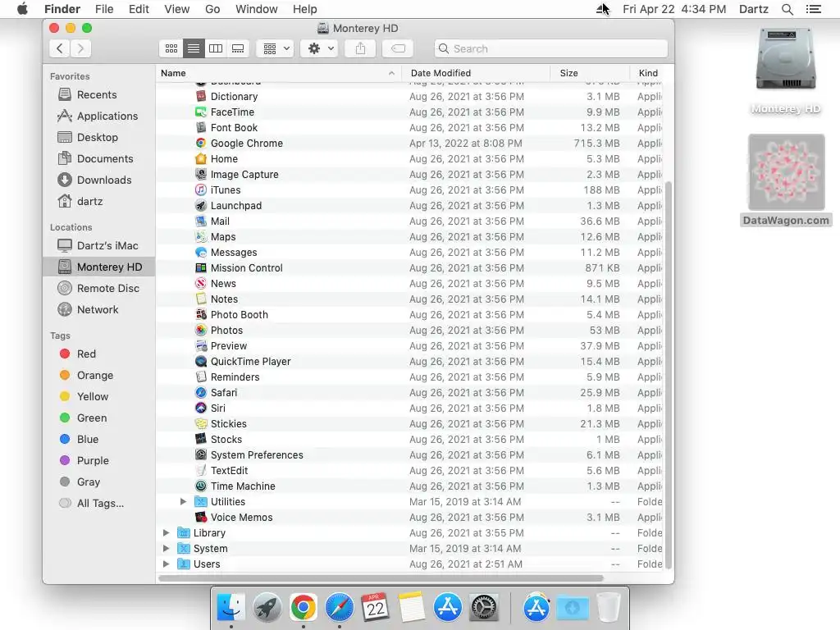Click the Edit Tags toolbar button
840x630 pixels.
coord(398,48)
